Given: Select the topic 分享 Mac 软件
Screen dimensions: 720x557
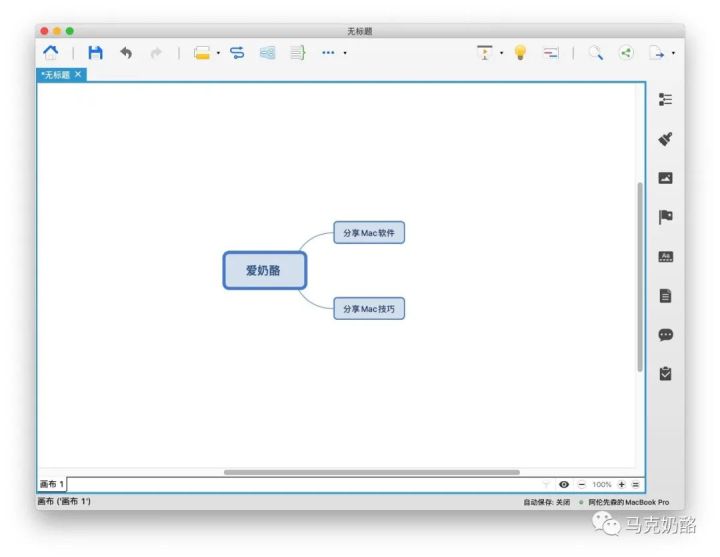Looking at the screenshot, I should click(x=369, y=233).
